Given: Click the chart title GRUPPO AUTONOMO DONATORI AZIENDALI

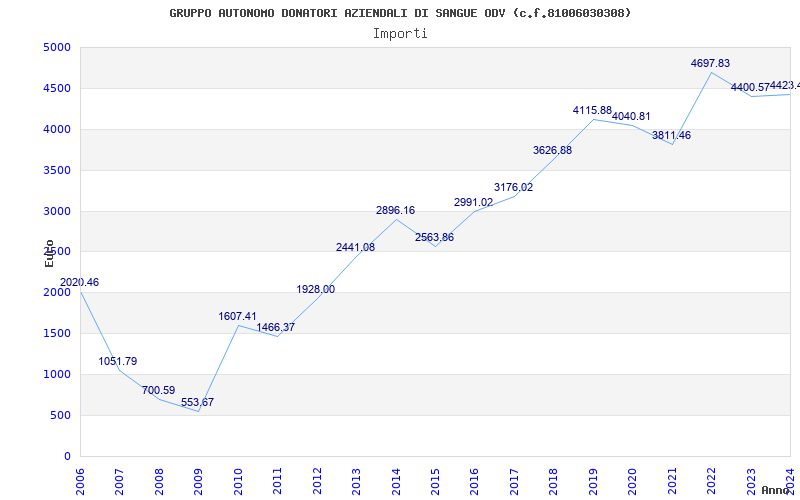Looking at the screenshot, I should (x=400, y=13).
